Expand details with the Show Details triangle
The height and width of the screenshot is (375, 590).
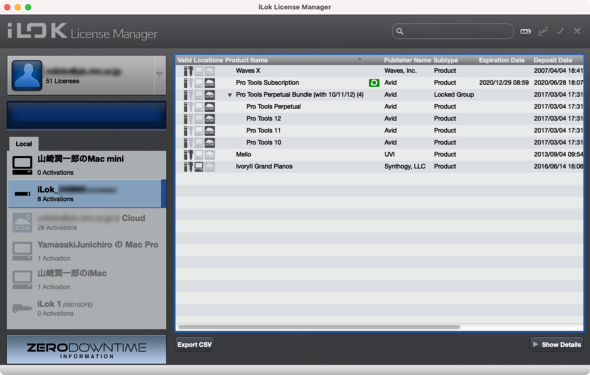535,344
